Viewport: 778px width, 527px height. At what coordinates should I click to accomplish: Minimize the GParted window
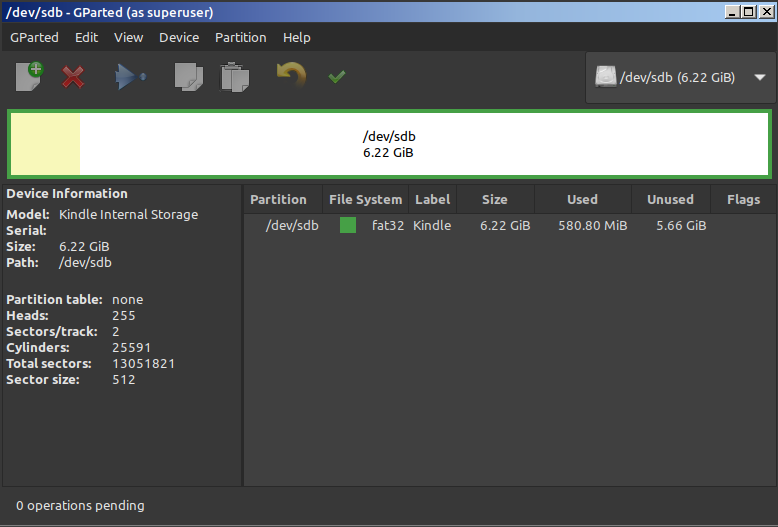pos(732,11)
